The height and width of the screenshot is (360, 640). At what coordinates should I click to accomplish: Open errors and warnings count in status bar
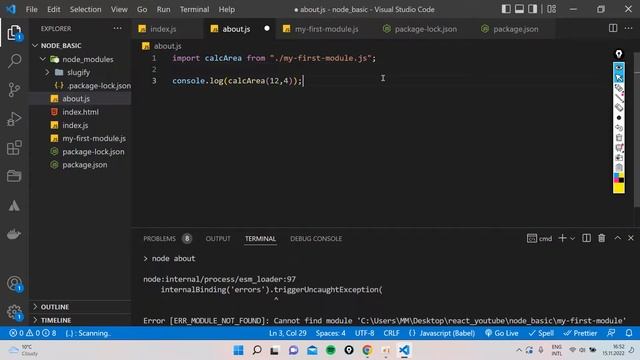(x=33, y=333)
